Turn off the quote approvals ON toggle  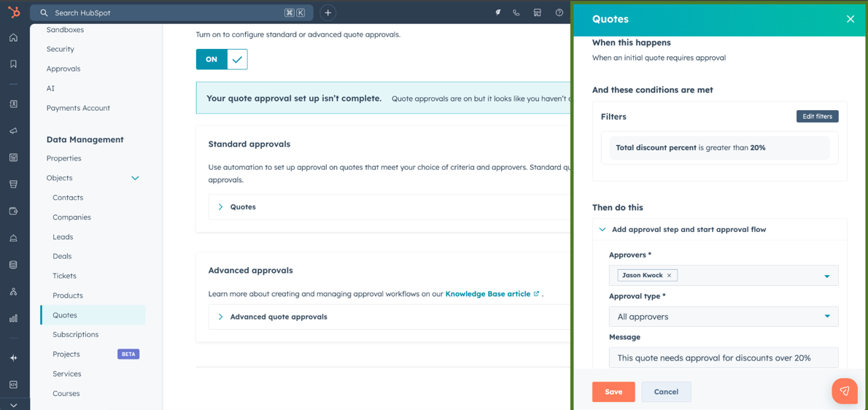click(x=222, y=59)
